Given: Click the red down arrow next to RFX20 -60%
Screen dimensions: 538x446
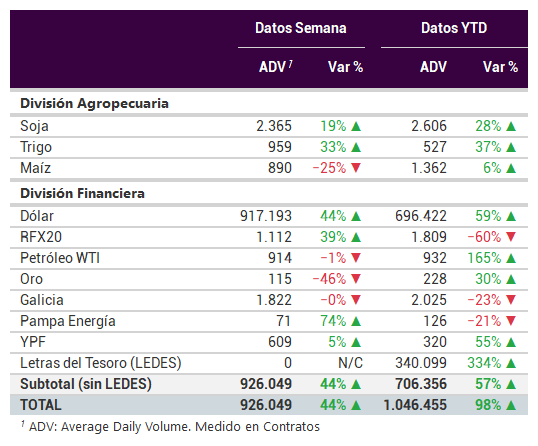Looking at the screenshot, I should (511, 237).
